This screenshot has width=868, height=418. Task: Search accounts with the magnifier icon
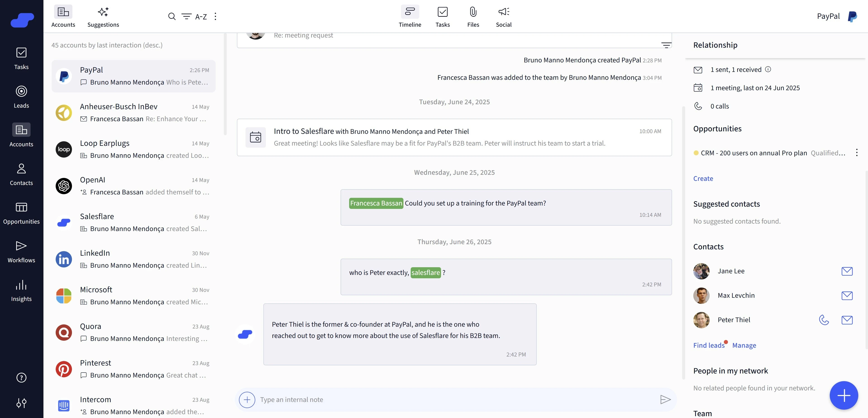pyautogui.click(x=172, y=17)
